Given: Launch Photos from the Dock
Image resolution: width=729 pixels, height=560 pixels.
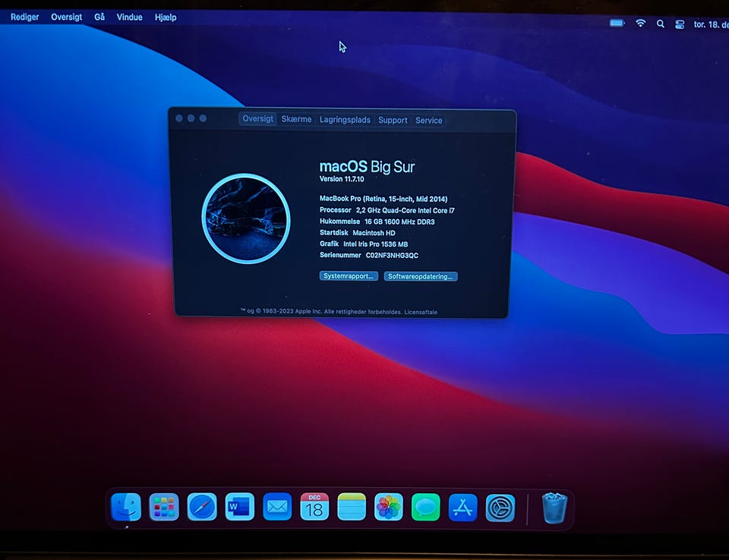Looking at the screenshot, I should [389, 507].
